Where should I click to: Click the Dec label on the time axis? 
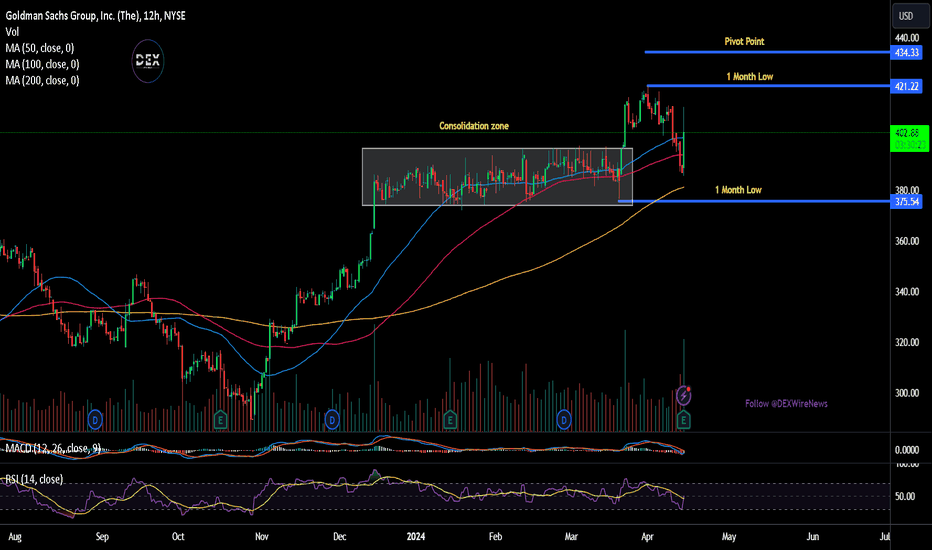click(339, 537)
